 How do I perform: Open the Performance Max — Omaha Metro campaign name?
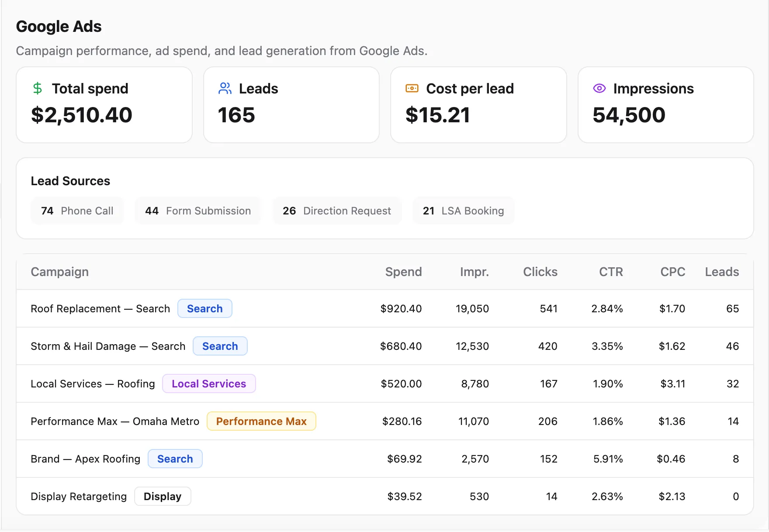pyautogui.click(x=115, y=421)
